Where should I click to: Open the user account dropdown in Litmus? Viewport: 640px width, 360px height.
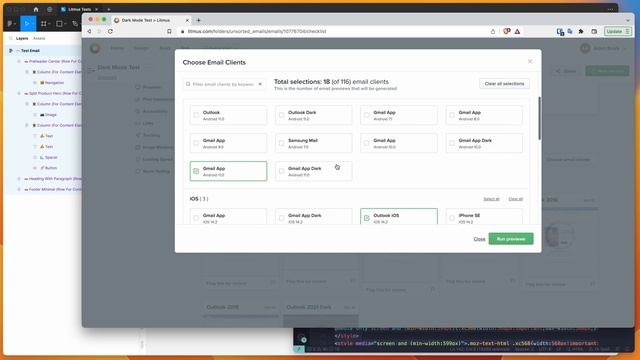click(603, 49)
